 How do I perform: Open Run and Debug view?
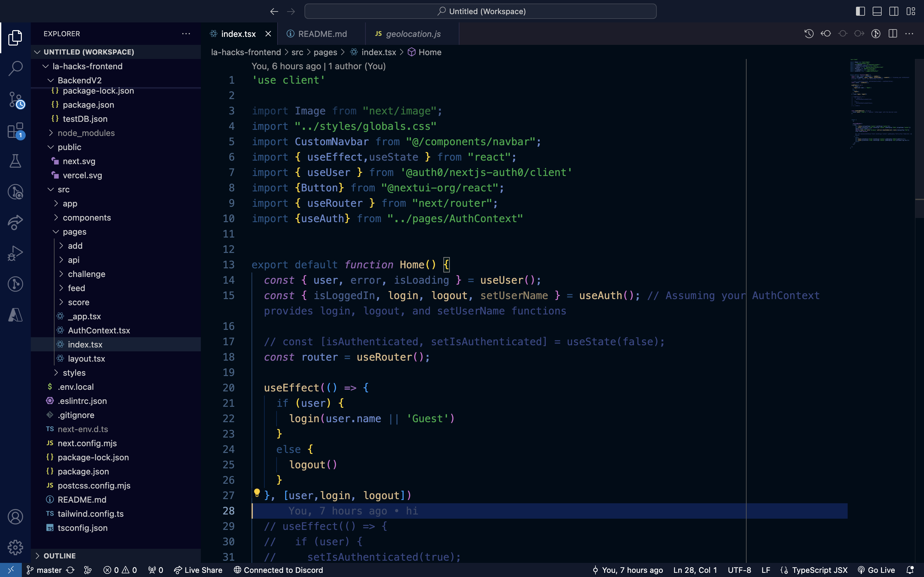pos(15,253)
